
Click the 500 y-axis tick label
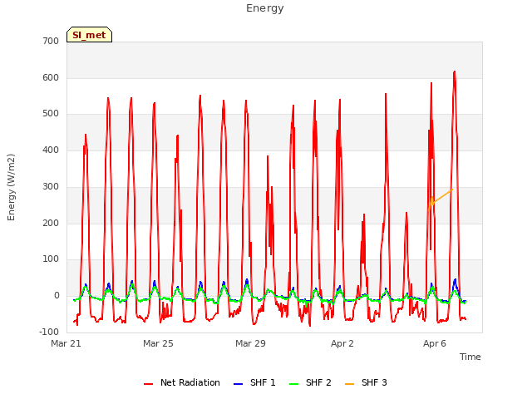(51, 114)
